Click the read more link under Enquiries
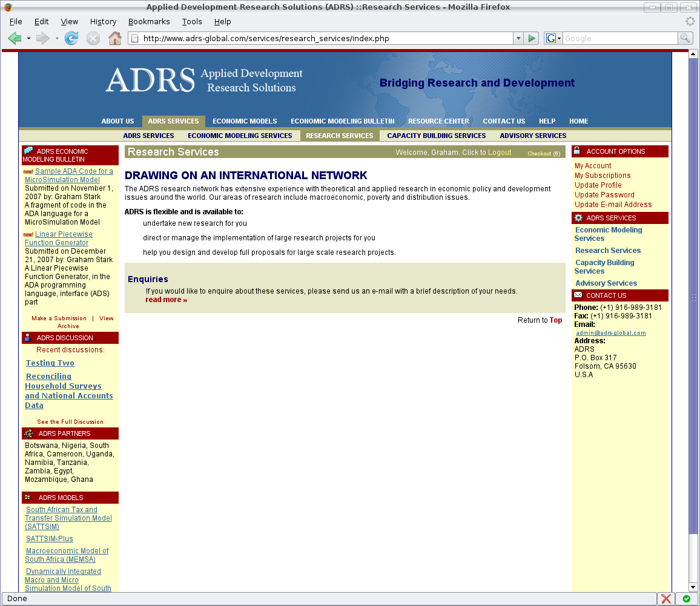The height and width of the screenshot is (606, 700). point(166,300)
